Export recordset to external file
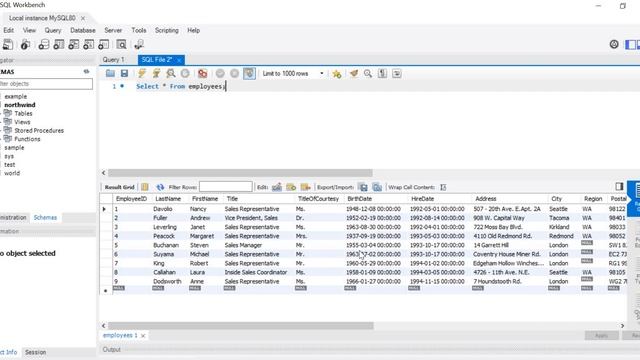This screenshot has height=360, width=640. [x=362, y=187]
